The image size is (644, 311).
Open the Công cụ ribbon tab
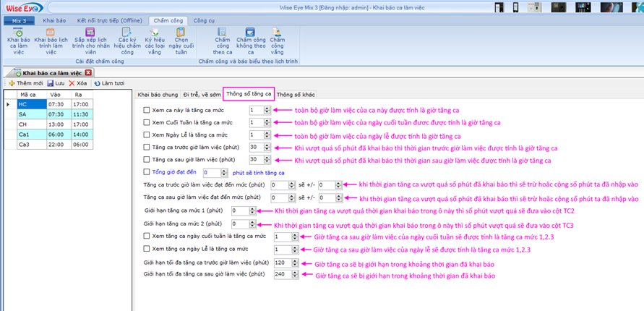(x=204, y=21)
